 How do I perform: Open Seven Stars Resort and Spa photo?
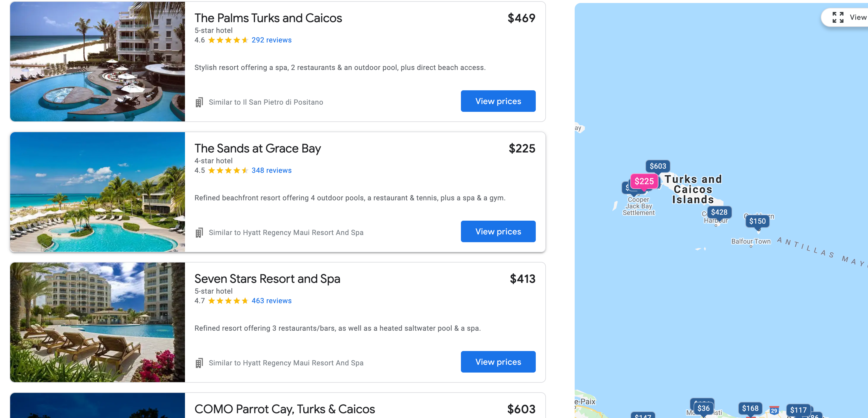pyautogui.click(x=97, y=322)
